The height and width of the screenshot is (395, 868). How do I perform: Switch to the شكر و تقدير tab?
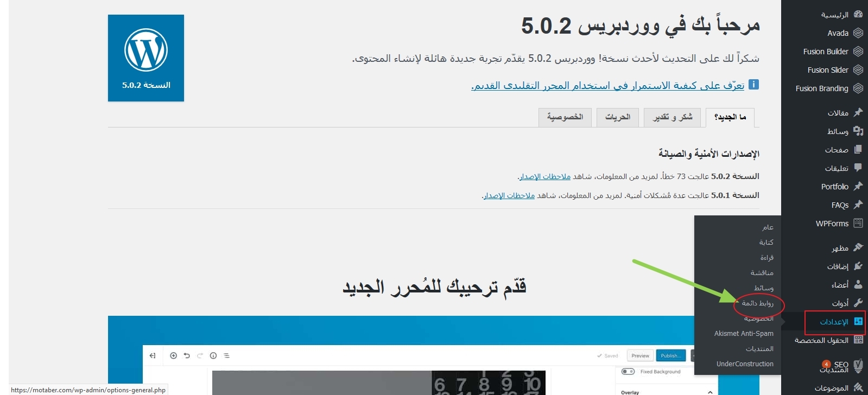click(x=673, y=117)
